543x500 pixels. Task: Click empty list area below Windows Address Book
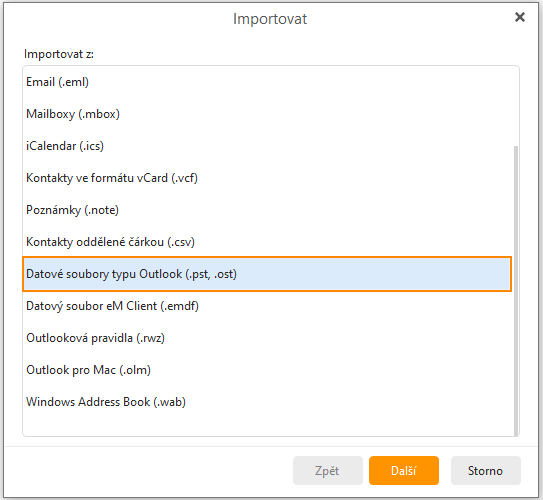(x=267, y=427)
